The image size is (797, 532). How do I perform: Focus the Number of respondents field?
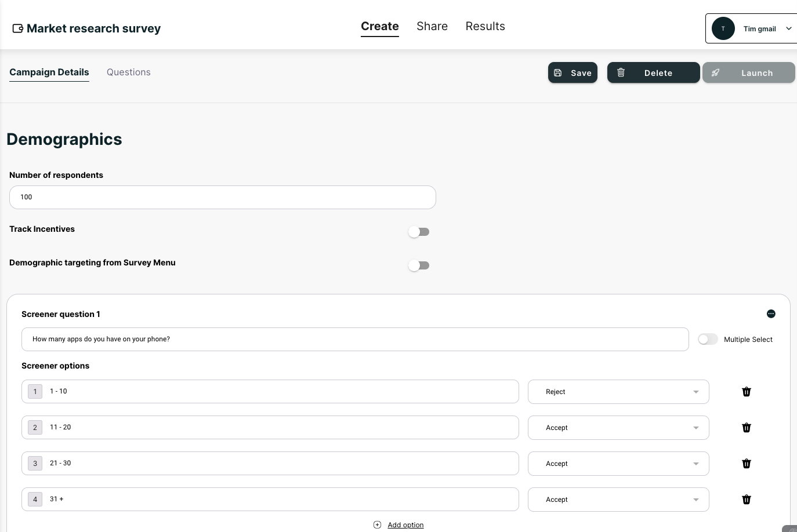[223, 198]
